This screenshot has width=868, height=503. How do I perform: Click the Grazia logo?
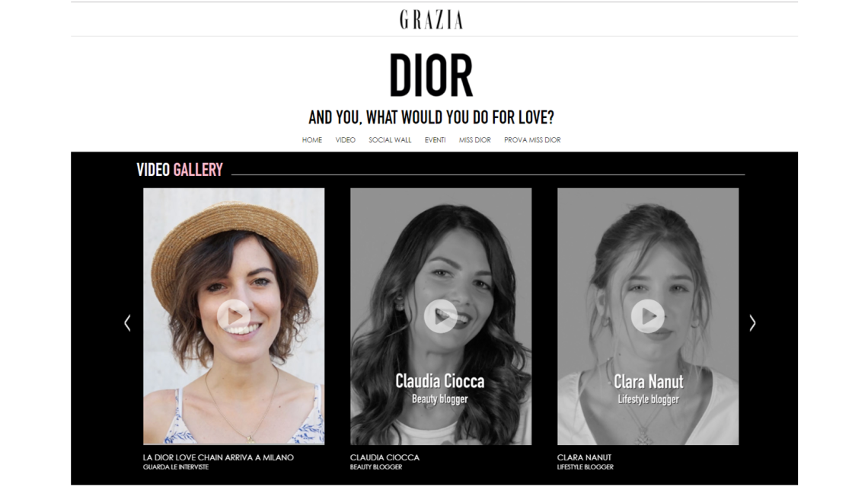click(431, 20)
